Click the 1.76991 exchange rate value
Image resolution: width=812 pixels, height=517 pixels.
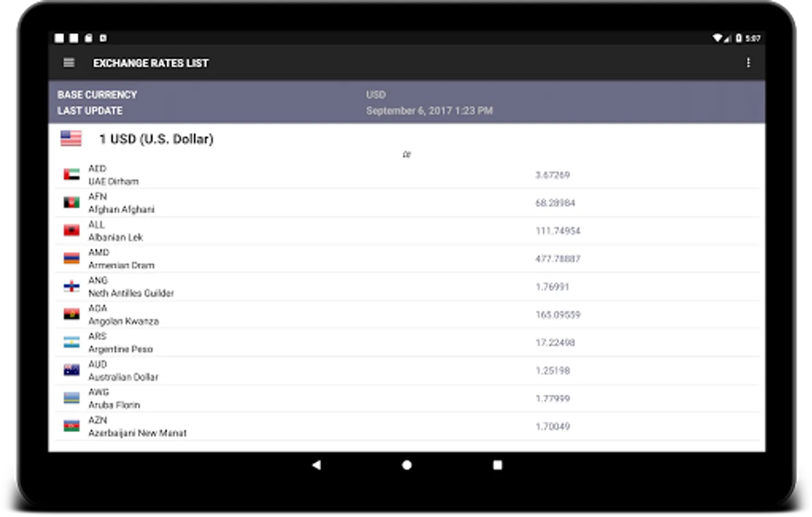click(553, 287)
